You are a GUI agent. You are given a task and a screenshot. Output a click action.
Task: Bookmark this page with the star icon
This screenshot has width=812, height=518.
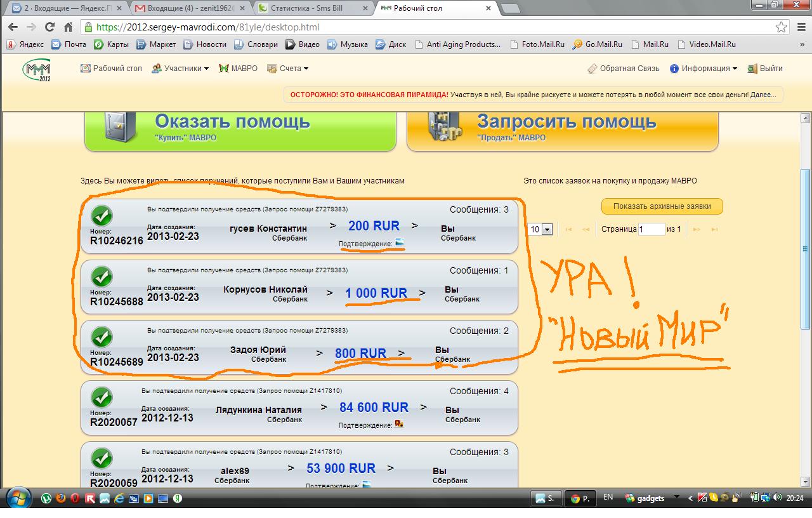point(782,27)
